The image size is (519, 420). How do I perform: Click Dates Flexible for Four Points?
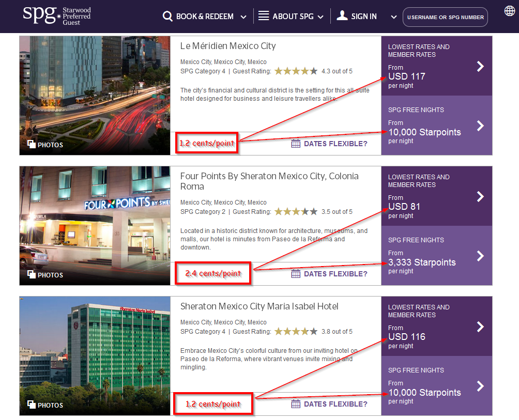(x=335, y=274)
